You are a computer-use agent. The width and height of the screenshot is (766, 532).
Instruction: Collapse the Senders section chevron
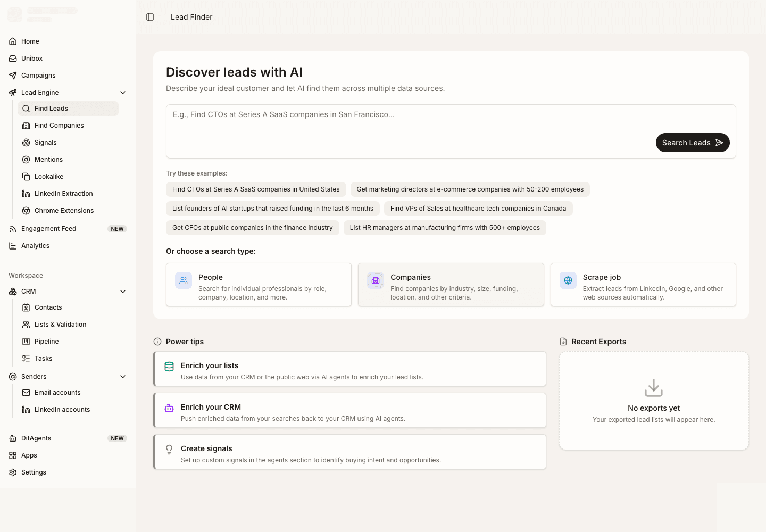click(123, 377)
